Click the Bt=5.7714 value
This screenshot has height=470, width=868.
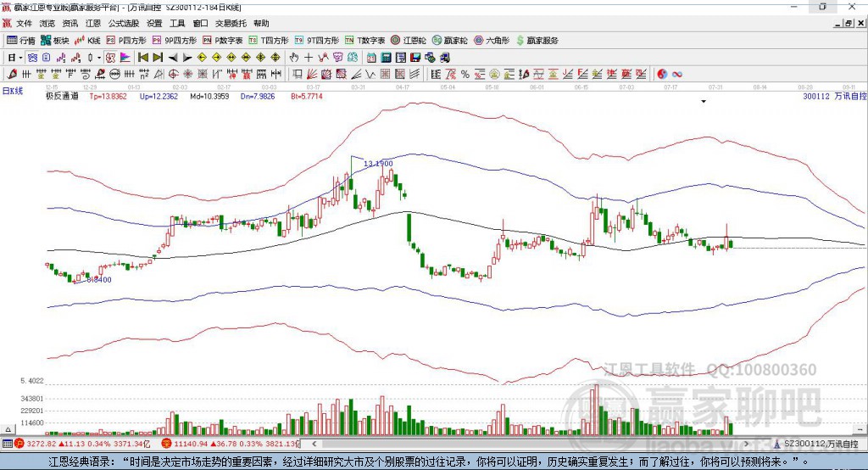click(x=307, y=96)
